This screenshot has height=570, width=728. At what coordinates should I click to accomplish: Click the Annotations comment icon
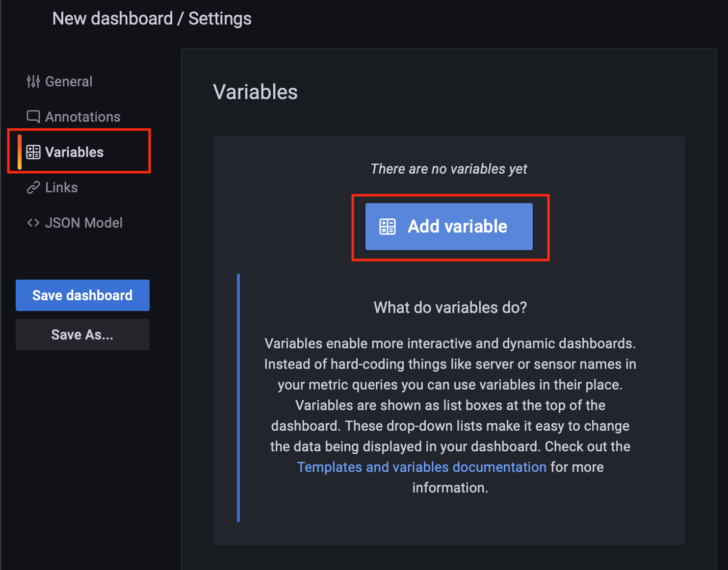click(x=33, y=117)
